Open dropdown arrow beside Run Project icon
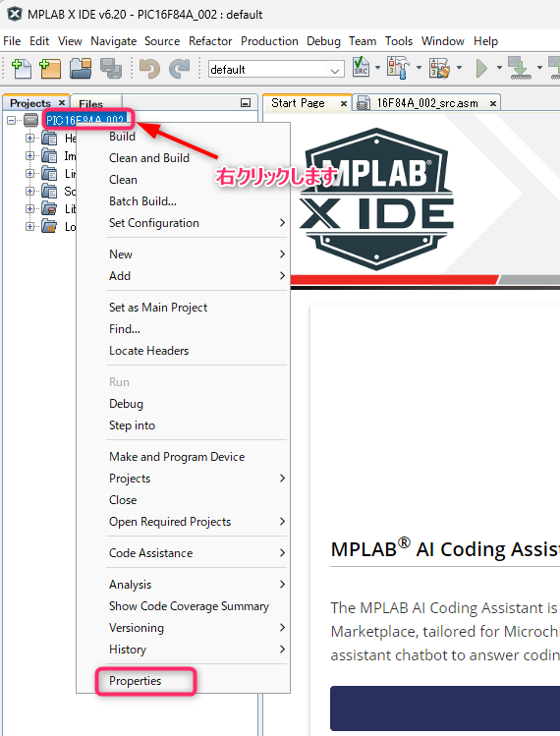560x736 pixels. tap(499, 68)
